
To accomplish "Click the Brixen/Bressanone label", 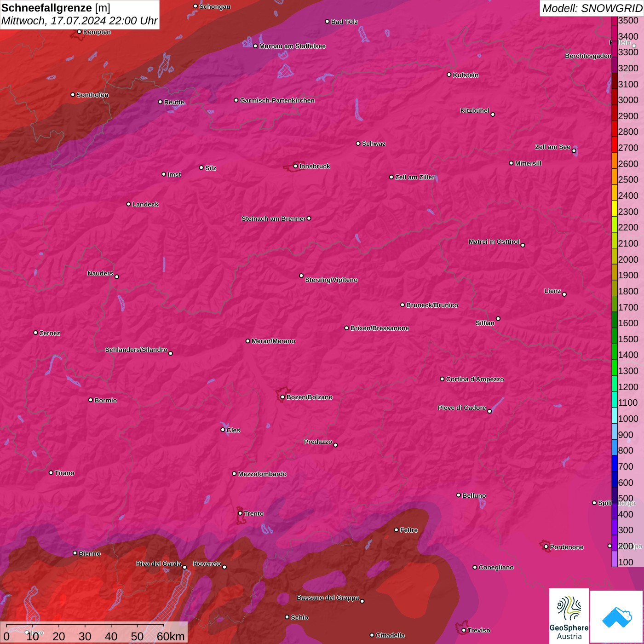I will click(379, 328).
